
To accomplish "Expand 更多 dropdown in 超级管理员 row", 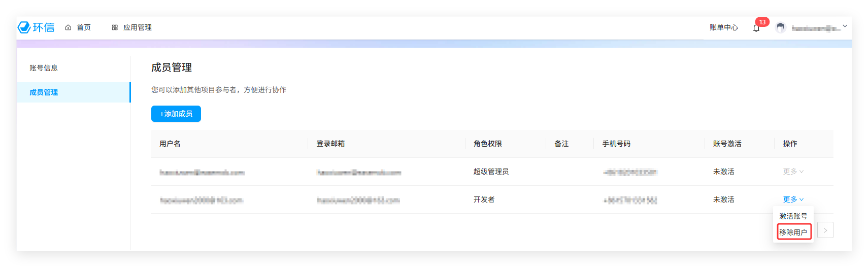I will pyautogui.click(x=793, y=172).
